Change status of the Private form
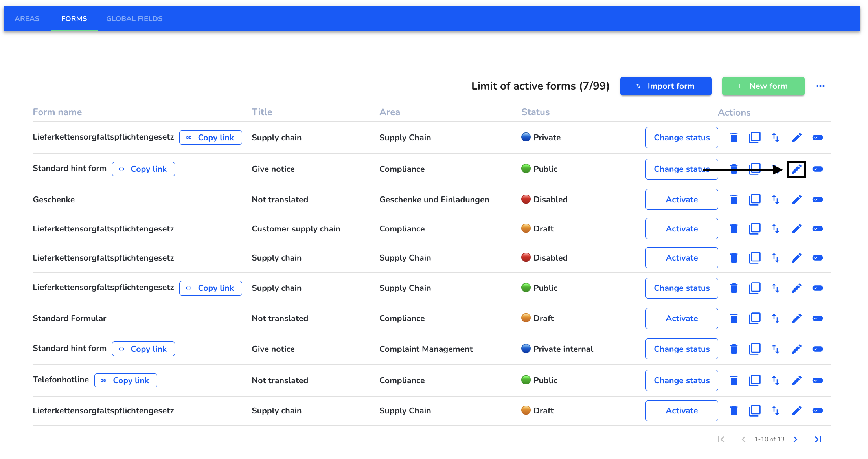The height and width of the screenshot is (459, 868). click(x=682, y=138)
